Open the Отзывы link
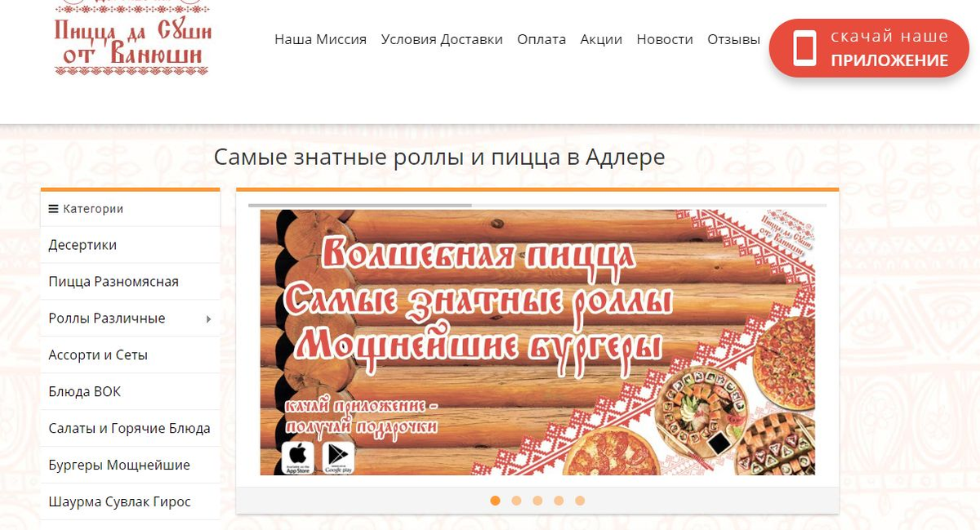This screenshot has height=530, width=980. point(733,39)
